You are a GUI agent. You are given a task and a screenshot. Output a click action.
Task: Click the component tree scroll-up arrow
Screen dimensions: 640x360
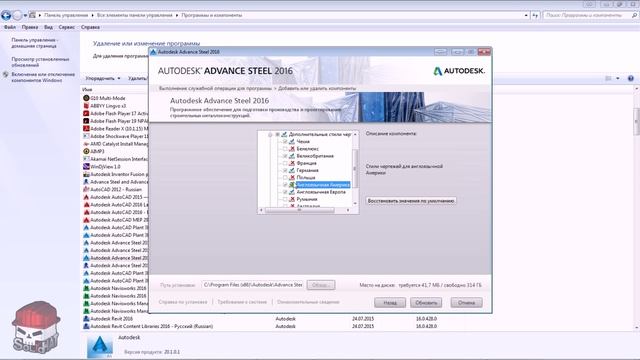[355, 134]
